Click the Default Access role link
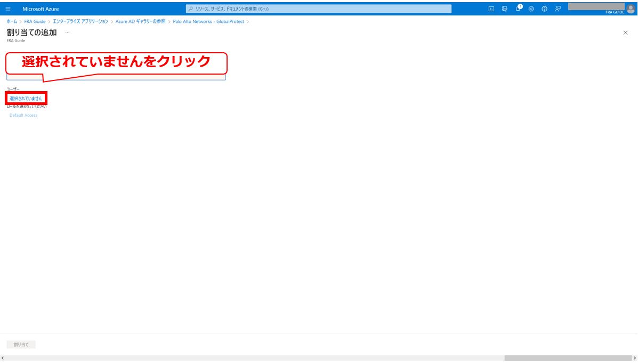The height and width of the screenshot is (364, 638). click(23, 115)
